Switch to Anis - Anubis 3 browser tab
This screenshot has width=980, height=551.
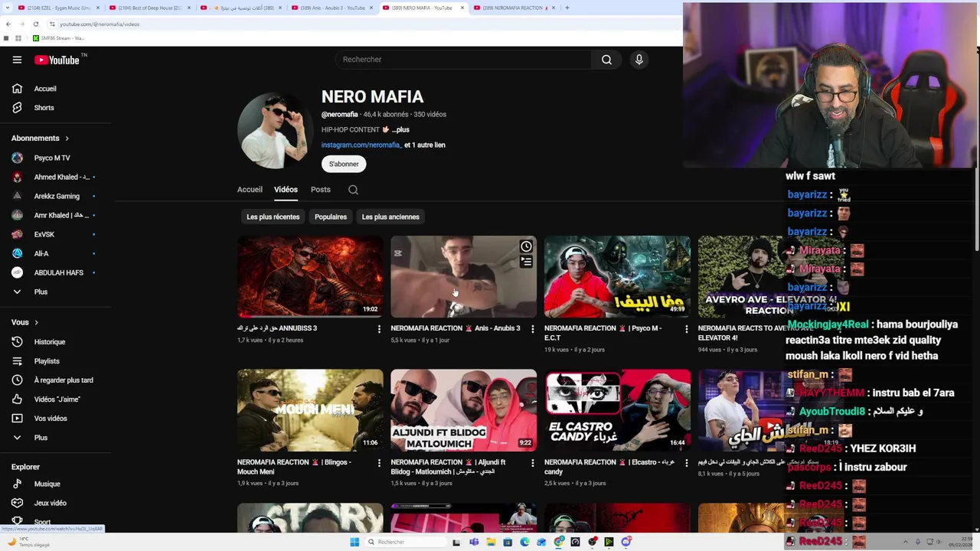click(x=332, y=8)
